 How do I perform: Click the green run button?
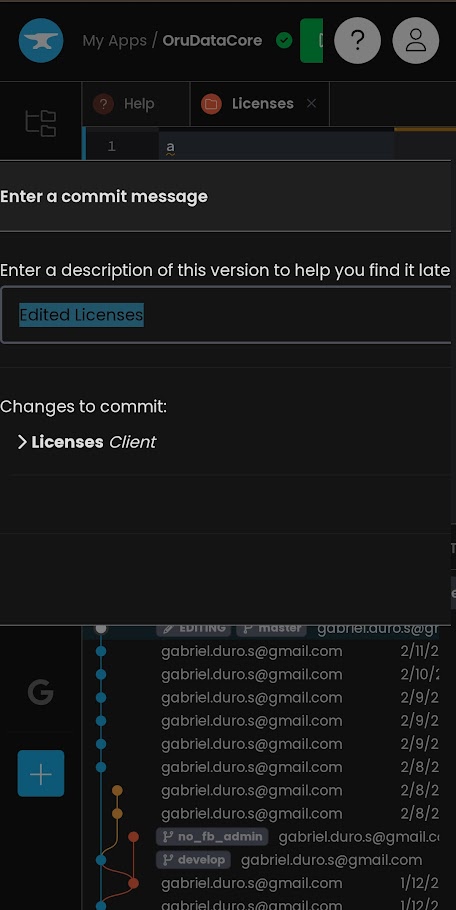(x=312, y=41)
